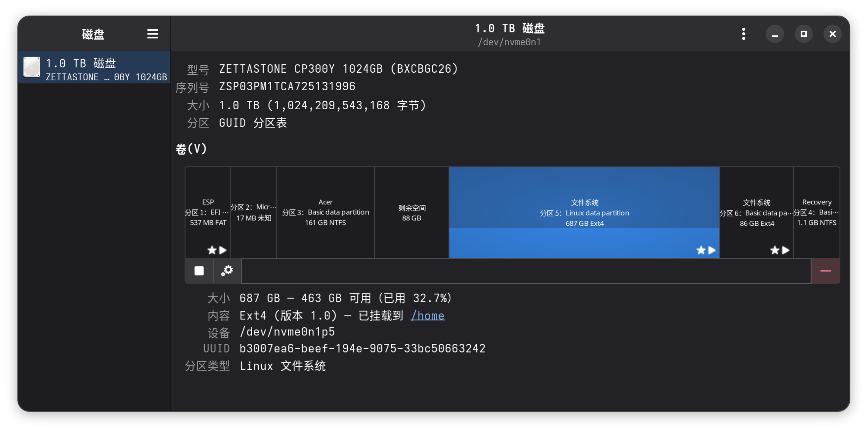Click the play arrow on the ESP partition
This screenshot has height=431, width=868.
click(223, 250)
